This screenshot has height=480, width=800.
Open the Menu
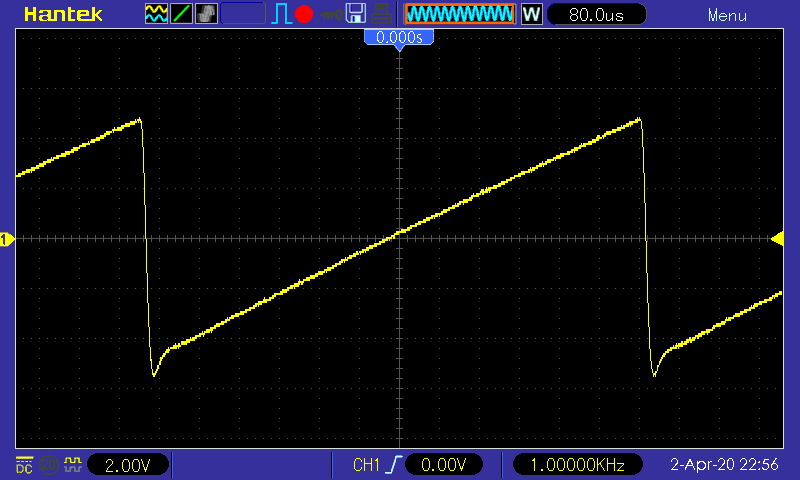click(x=727, y=15)
